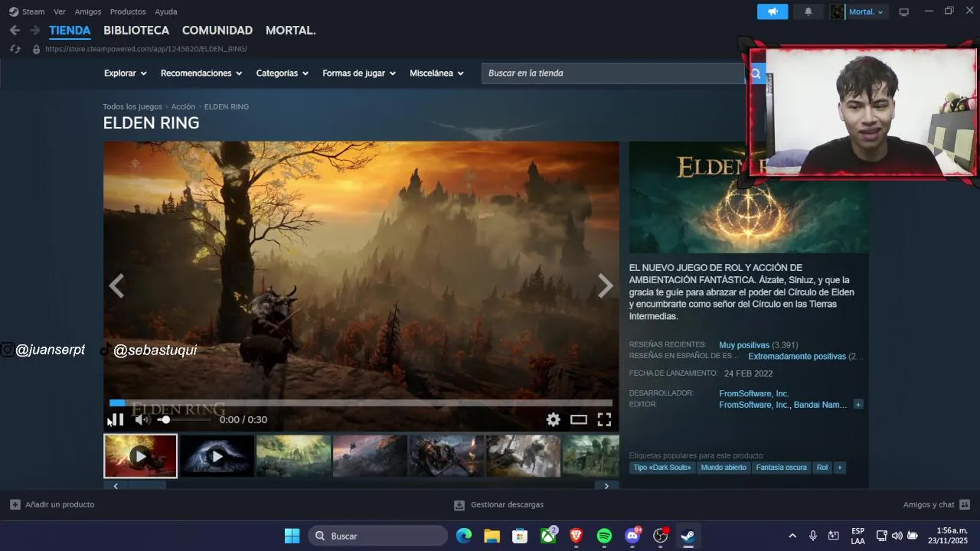Open Microsoft Edge from the taskbar
Screen dimensions: 980x551
(464, 536)
